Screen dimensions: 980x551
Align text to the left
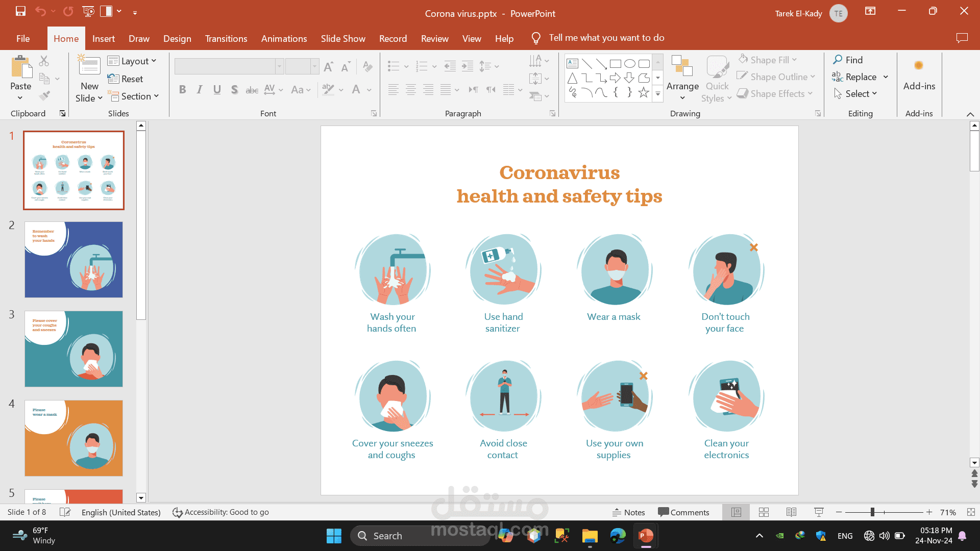tap(393, 90)
